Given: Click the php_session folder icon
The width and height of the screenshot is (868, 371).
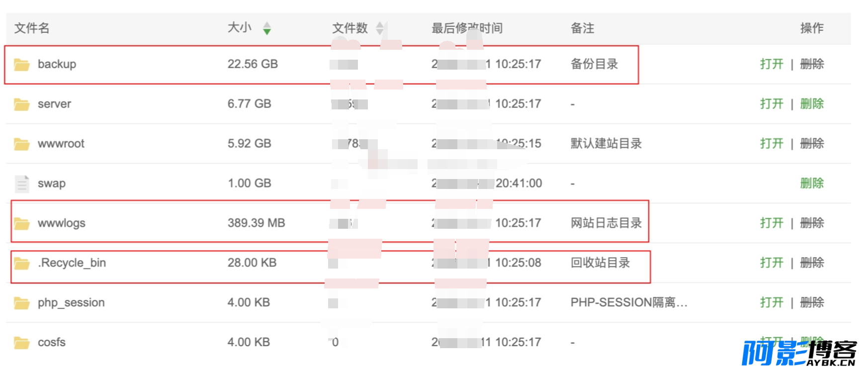Looking at the screenshot, I should tap(21, 303).
